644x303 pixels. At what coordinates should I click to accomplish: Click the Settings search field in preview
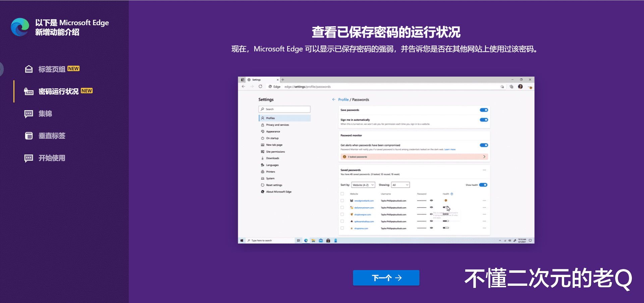284,109
